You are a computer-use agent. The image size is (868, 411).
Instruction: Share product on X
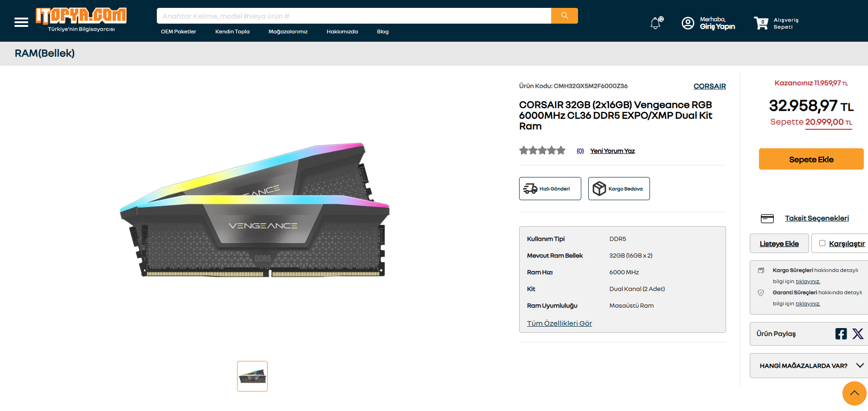858,334
